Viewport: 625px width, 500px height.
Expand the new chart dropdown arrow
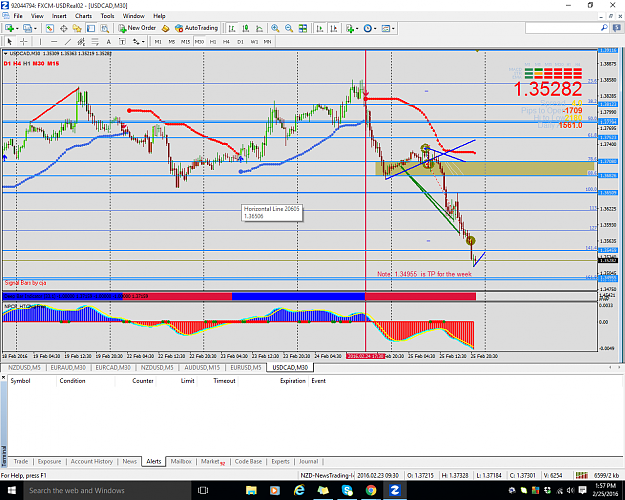click(17, 29)
